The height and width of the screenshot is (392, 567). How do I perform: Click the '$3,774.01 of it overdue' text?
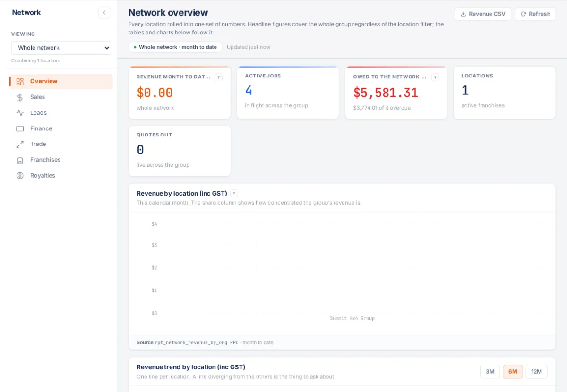pos(382,108)
